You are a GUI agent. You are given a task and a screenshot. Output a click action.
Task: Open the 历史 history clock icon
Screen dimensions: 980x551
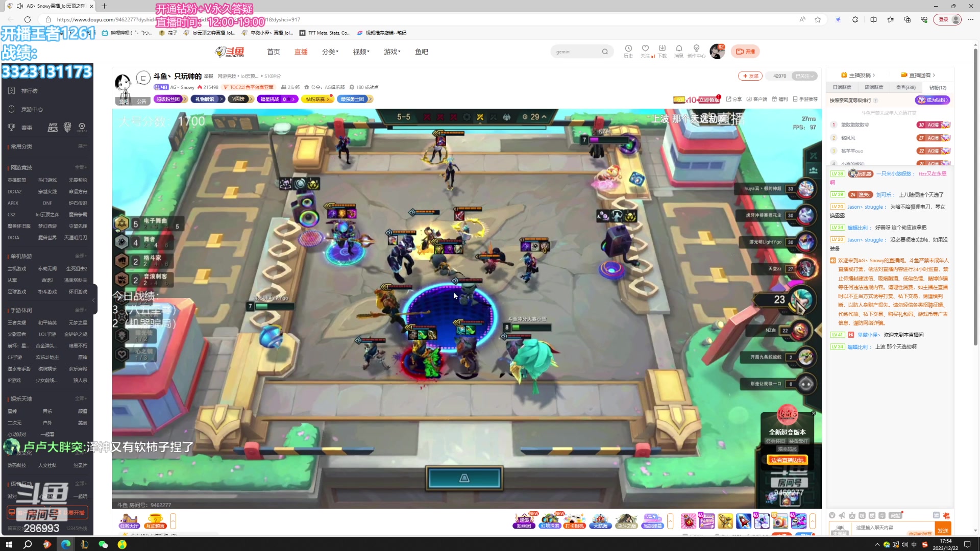point(628,49)
